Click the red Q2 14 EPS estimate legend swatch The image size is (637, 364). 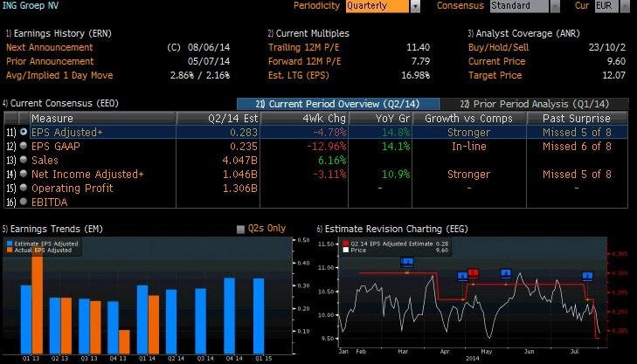click(346, 244)
